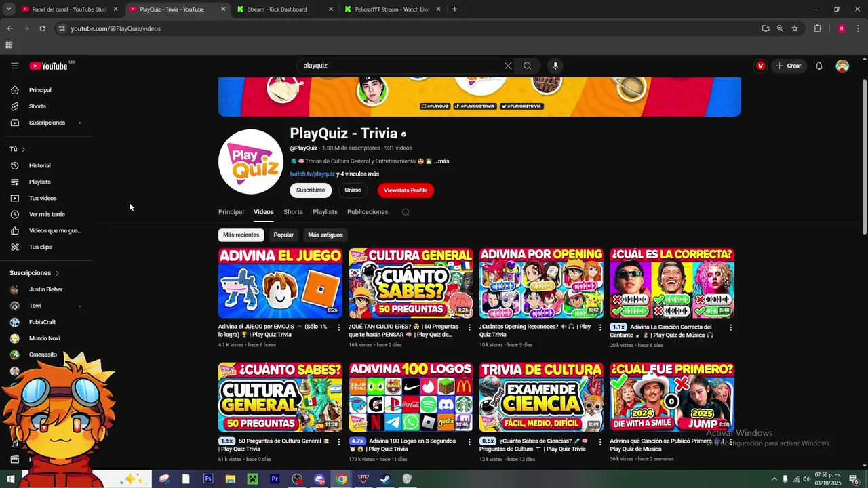
Task: Open options menu for Adivina 100 Logos video
Action: [469, 441]
